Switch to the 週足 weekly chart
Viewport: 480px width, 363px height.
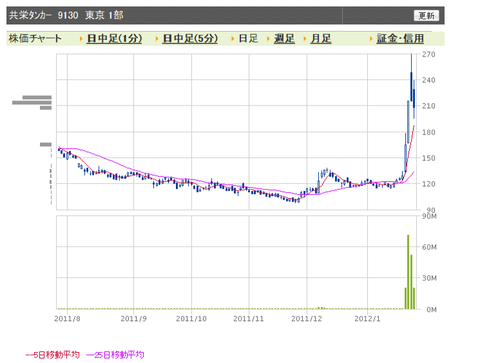284,39
